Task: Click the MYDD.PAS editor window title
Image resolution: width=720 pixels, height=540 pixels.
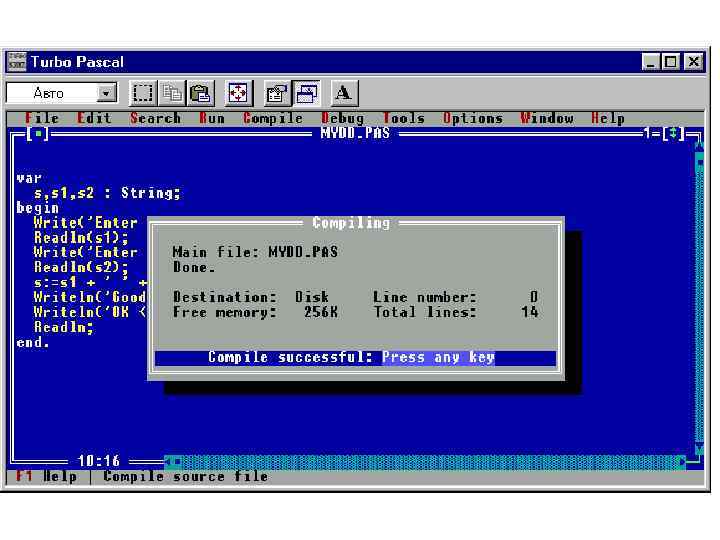Action: [355, 133]
